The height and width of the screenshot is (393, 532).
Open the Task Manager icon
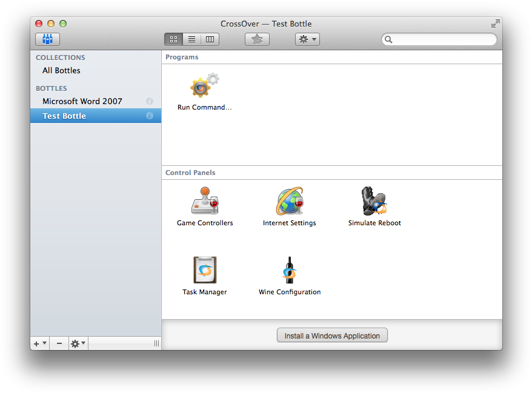(x=205, y=270)
